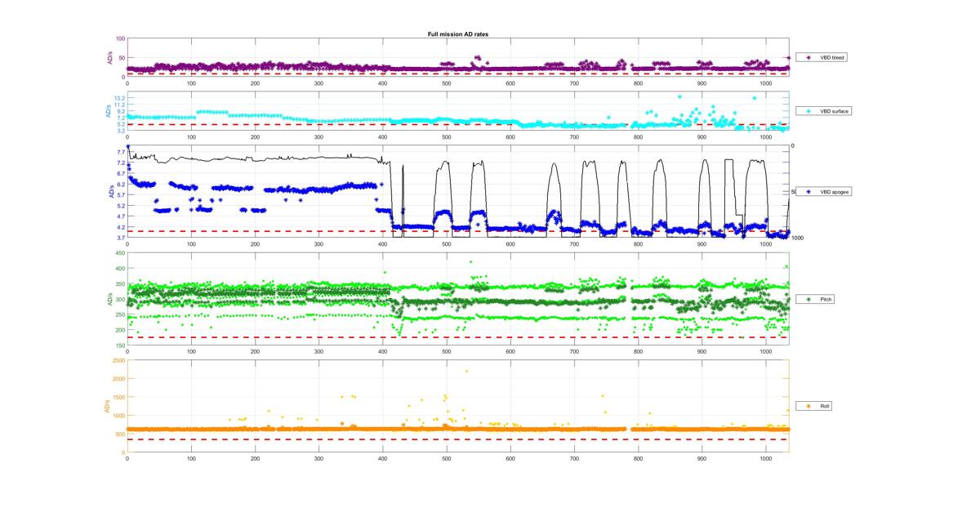Click the purple AD/s label of bleed plot

click(x=110, y=57)
